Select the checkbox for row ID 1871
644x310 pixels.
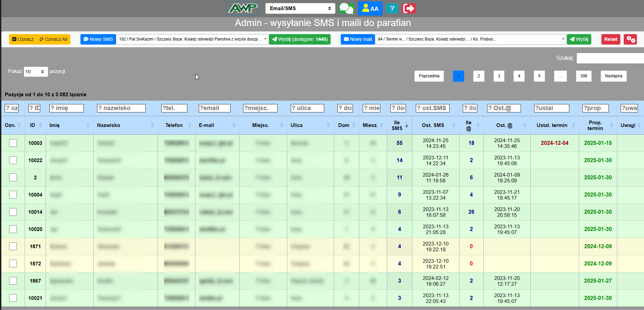pyautogui.click(x=13, y=247)
